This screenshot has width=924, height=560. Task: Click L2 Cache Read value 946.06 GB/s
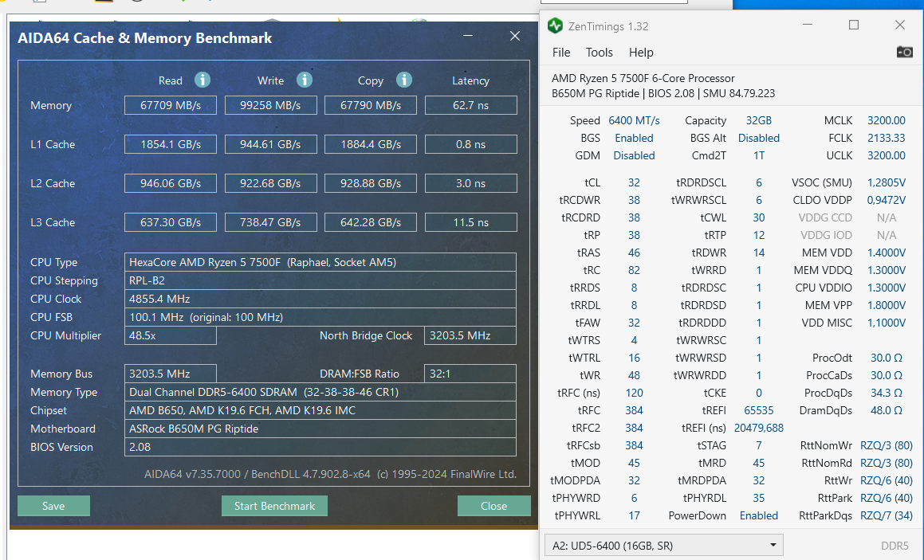coord(171,183)
